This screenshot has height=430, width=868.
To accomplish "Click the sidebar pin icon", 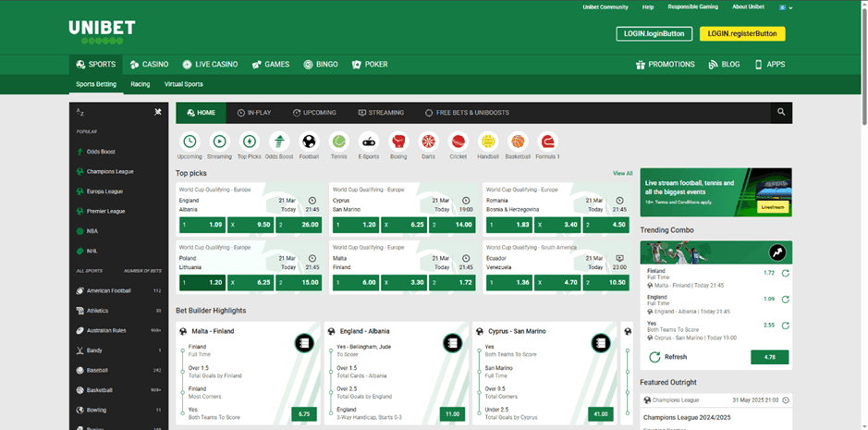I will point(158,112).
